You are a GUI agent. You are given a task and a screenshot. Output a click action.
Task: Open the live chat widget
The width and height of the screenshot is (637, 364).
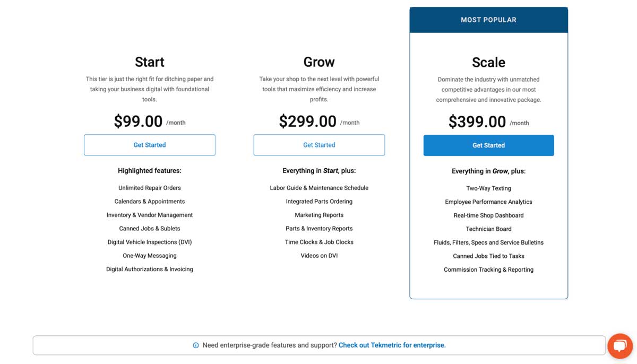[620, 346]
